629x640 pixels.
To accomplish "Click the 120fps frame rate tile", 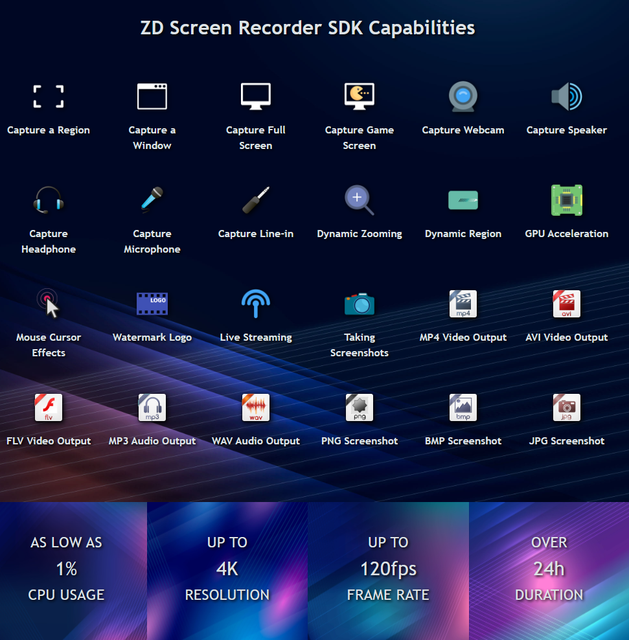I will (x=388, y=569).
